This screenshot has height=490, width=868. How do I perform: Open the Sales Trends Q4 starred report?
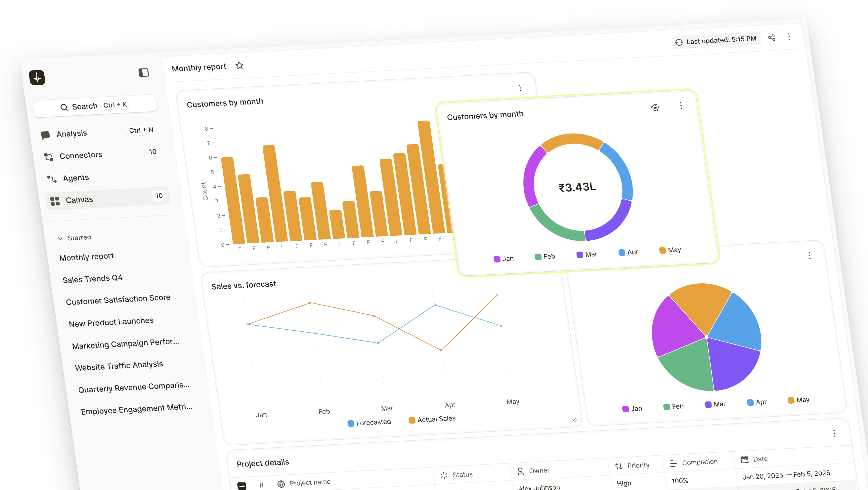[x=92, y=279]
